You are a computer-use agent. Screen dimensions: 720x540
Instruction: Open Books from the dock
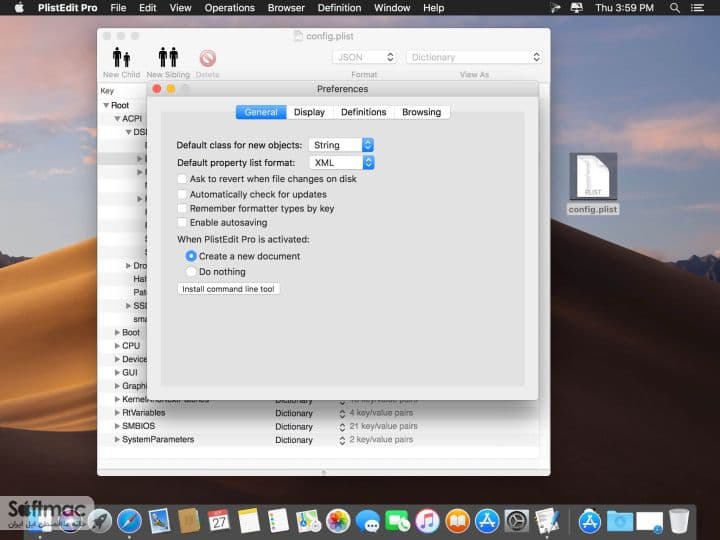[x=457, y=521]
